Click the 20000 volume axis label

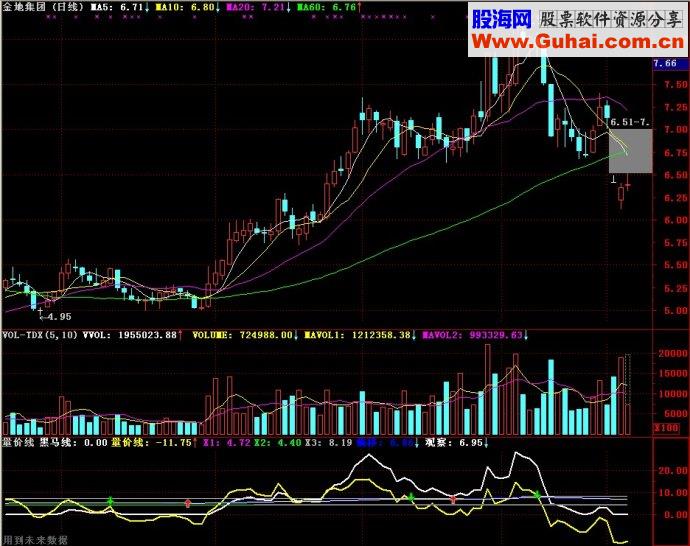[673, 353]
